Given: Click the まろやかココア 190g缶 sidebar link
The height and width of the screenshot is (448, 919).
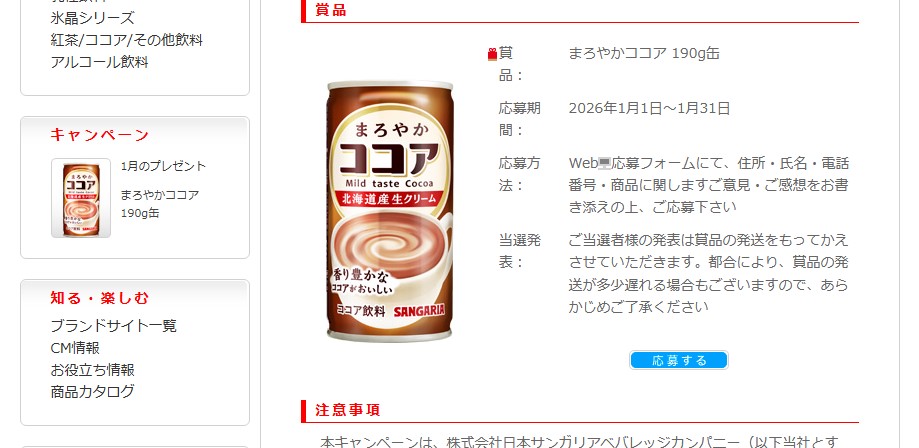Looking at the screenshot, I should click(159, 203).
